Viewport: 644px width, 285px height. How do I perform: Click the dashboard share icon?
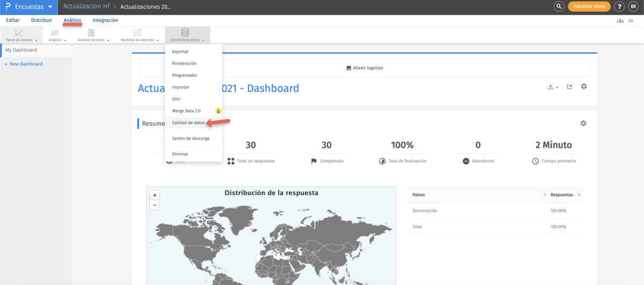pos(569,86)
